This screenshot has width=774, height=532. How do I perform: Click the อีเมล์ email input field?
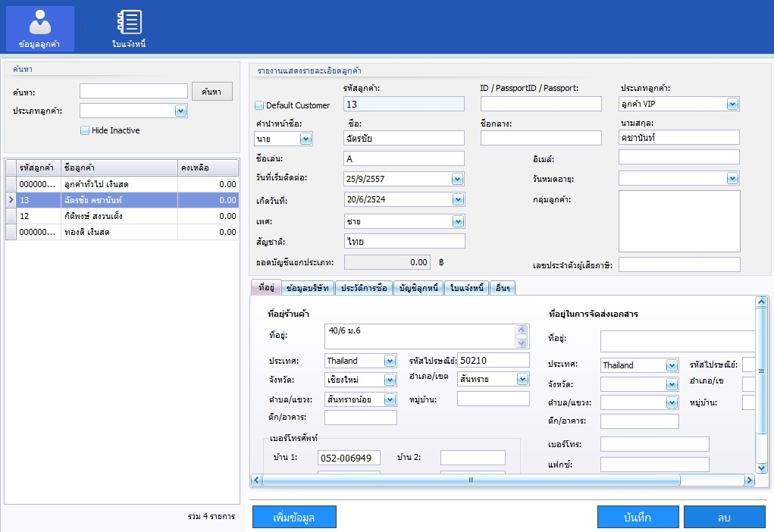click(x=678, y=157)
